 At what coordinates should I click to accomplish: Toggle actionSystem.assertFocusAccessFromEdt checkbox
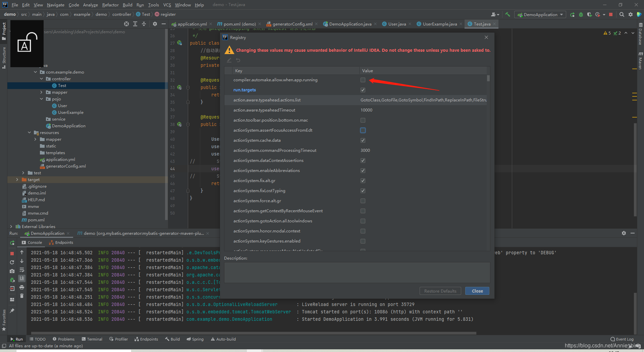pos(363,130)
